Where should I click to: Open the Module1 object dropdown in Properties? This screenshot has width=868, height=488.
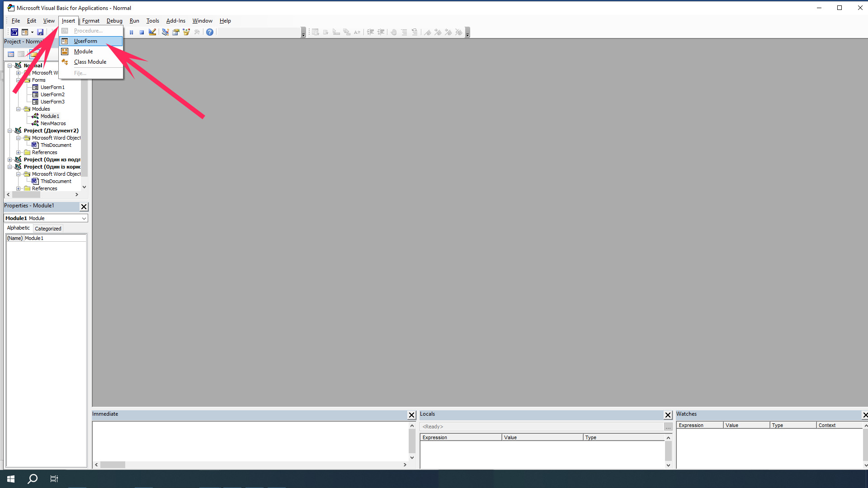click(84, 218)
